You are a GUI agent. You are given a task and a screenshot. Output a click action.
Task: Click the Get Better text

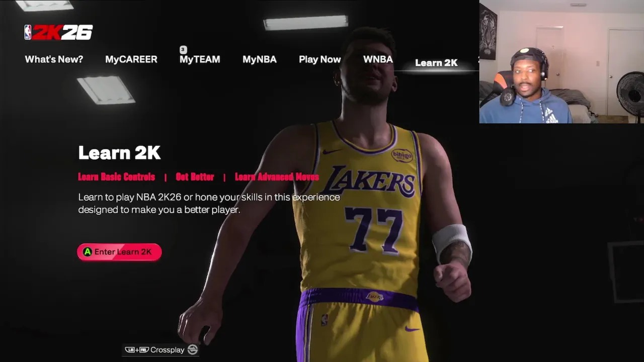point(195,177)
